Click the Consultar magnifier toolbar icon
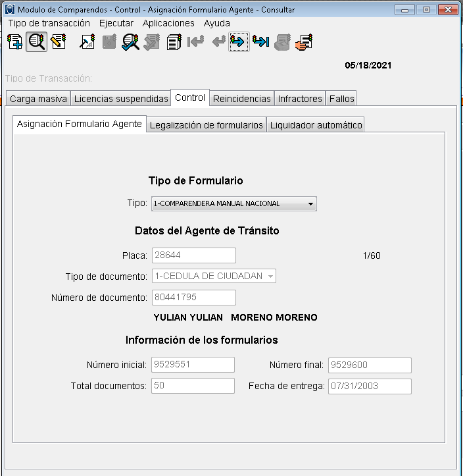 36,42
